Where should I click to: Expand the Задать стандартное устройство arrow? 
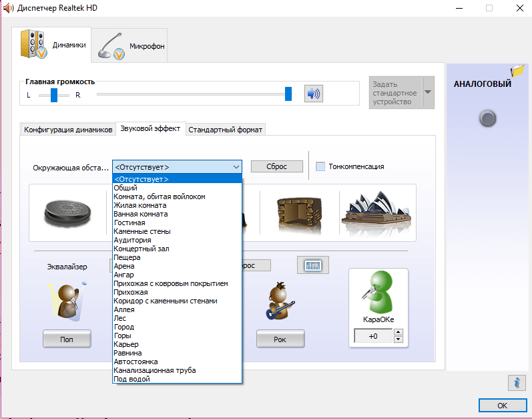pos(428,92)
